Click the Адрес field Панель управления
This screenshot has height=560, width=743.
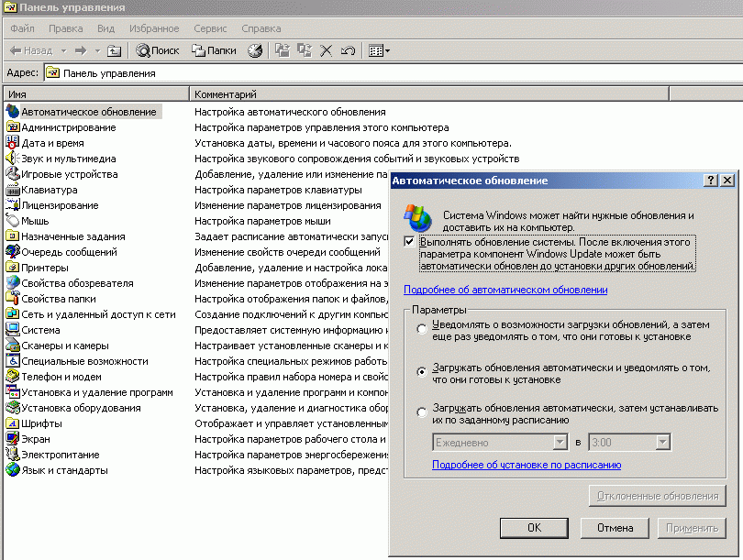pyautogui.click(x=394, y=73)
